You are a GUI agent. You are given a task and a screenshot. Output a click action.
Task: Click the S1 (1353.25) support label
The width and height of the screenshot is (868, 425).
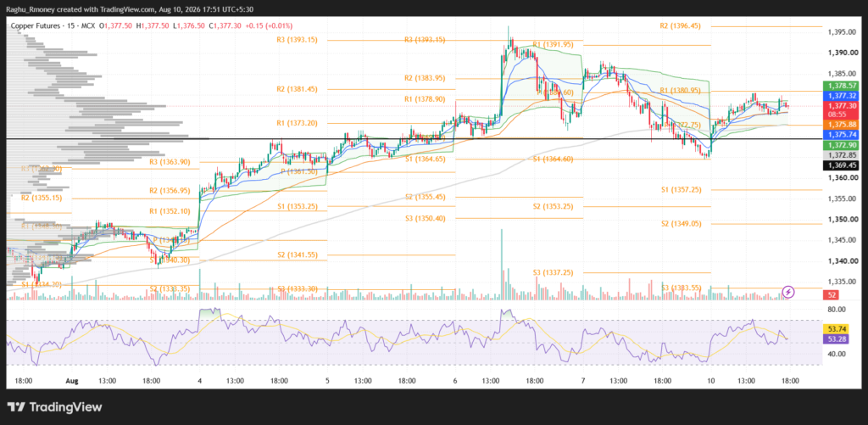(297, 206)
